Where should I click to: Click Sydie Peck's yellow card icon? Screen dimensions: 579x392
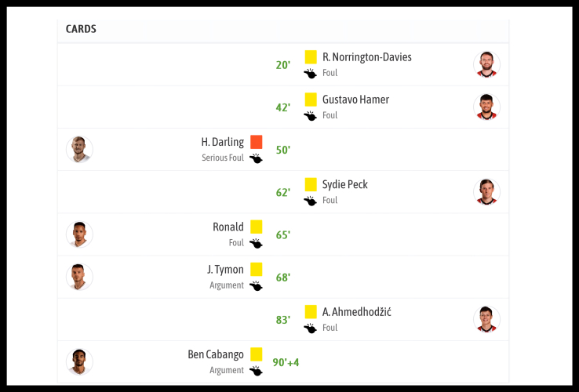pyautogui.click(x=311, y=184)
